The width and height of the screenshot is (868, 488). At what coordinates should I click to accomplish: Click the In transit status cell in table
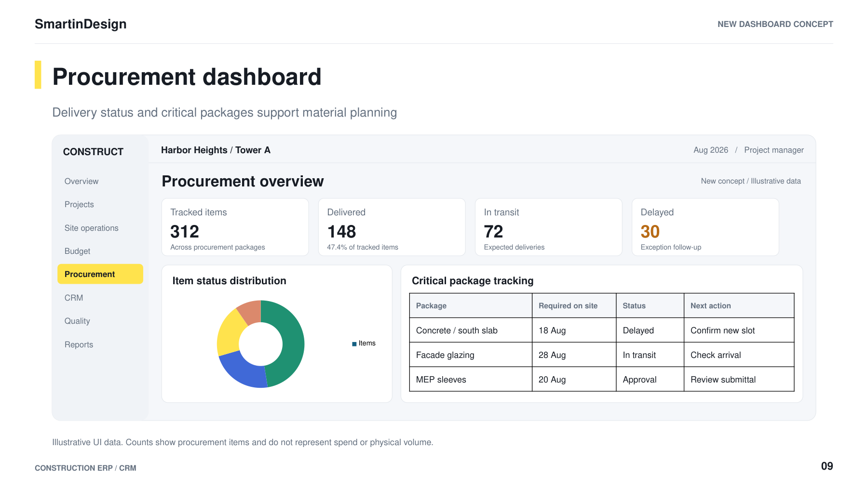pos(650,355)
